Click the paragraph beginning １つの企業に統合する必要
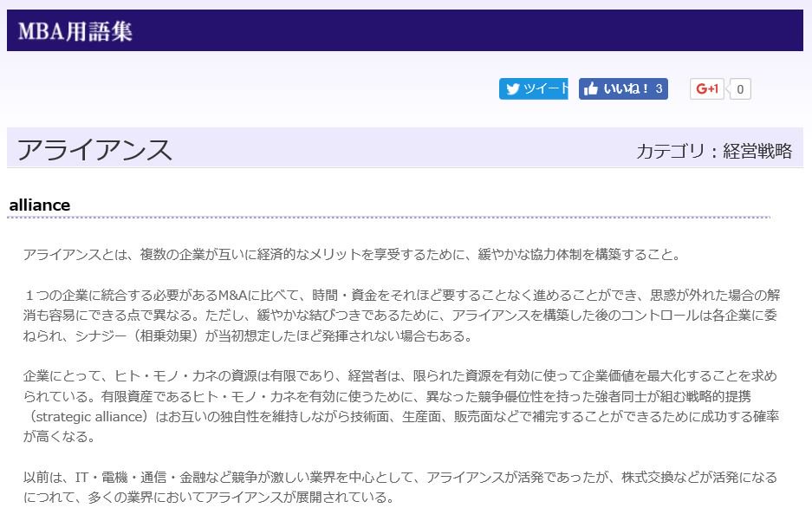The height and width of the screenshot is (521, 812). 401,316
